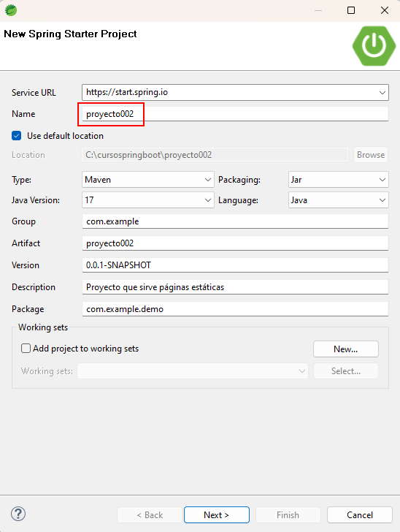Click the 'Working sets' group title
Screen dimensions: 400x532
(43, 327)
